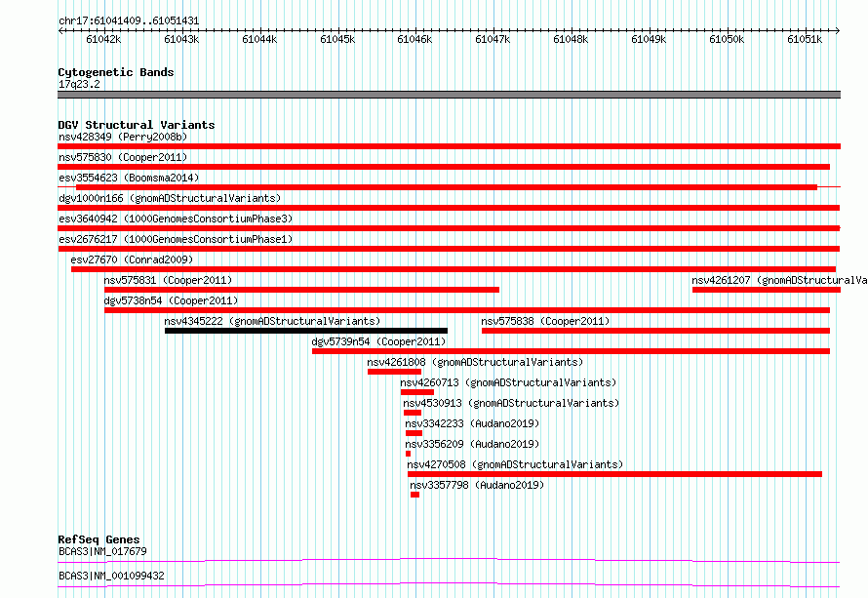Click the 61048k ruler tick label
Image resolution: width=868 pixels, height=598 pixels.
pos(571,39)
